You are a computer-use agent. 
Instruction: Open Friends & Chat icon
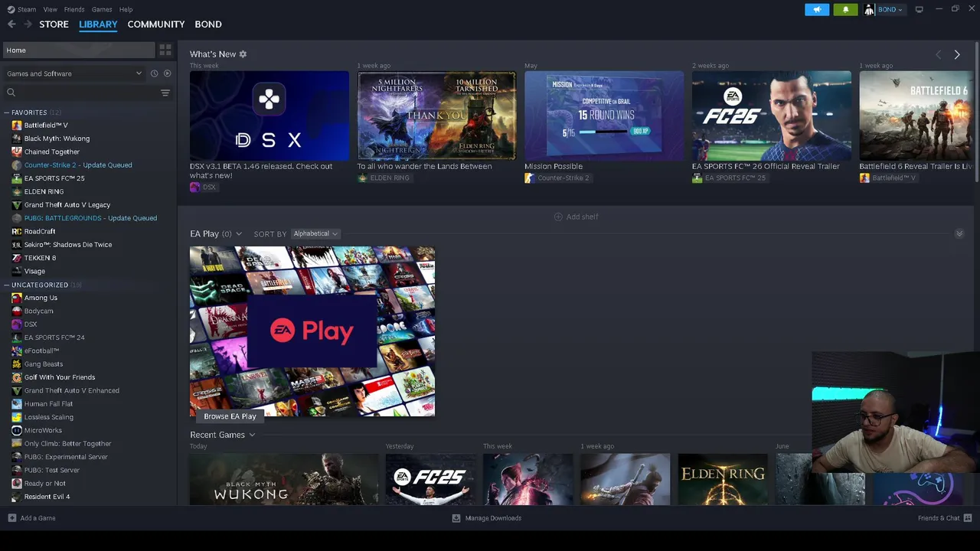[x=968, y=518]
